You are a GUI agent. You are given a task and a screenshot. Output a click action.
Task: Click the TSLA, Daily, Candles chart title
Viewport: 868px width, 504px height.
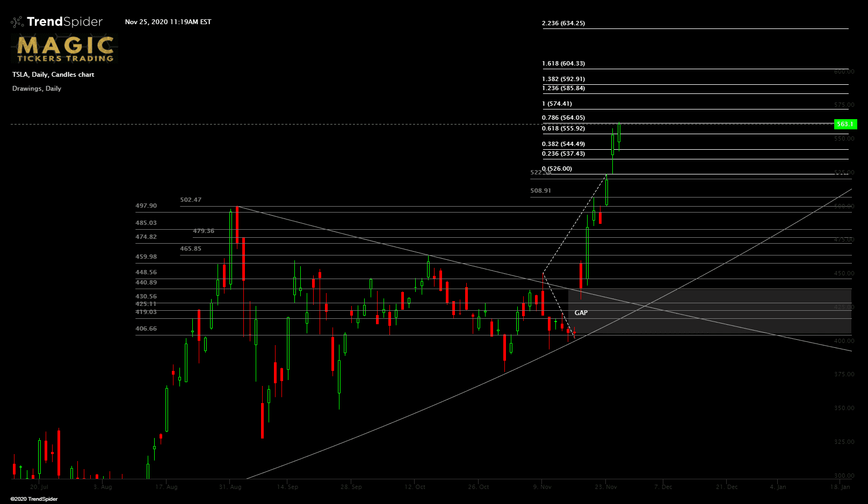tap(53, 74)
